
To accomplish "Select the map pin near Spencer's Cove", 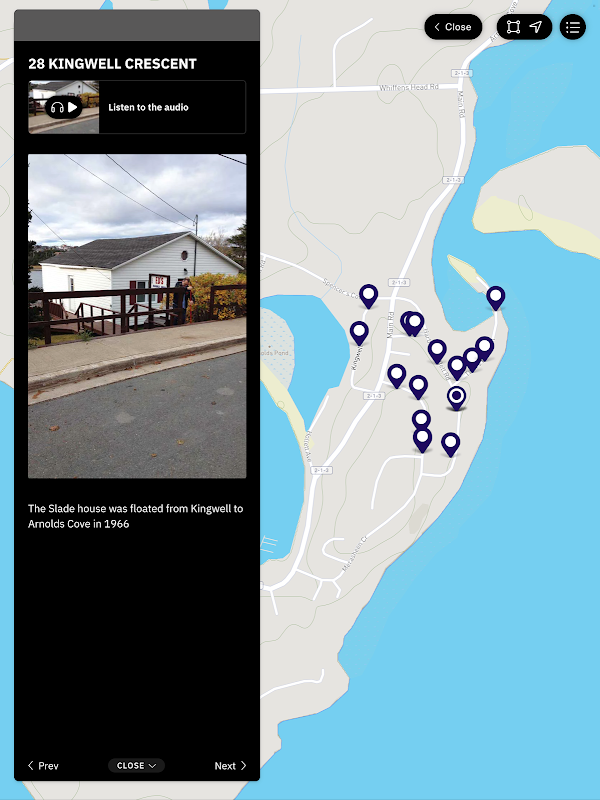I will [368, 296].
